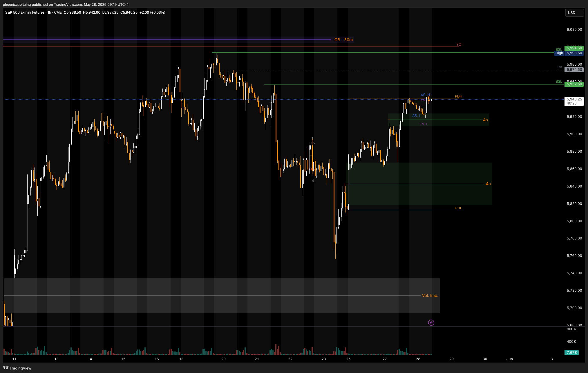
Task: Click the S&P 500 E-mini Futures symbol title
Action: coord(25,12)
